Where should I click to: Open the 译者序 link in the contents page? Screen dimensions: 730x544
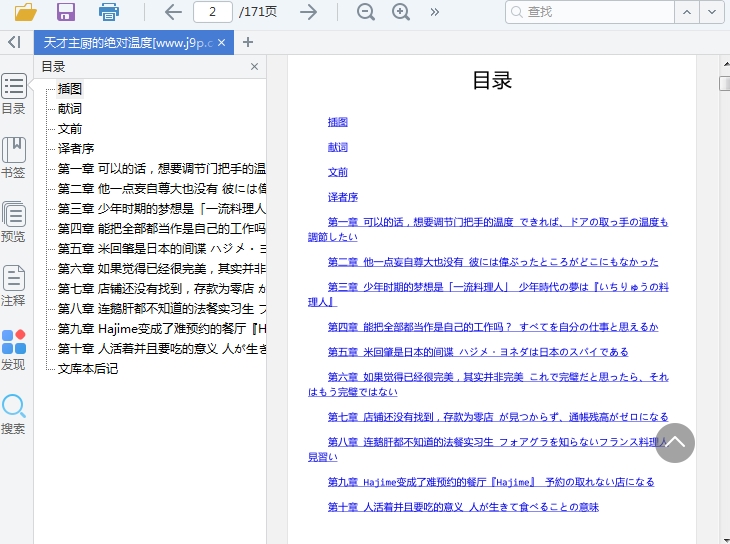click(x=343, y=197)
